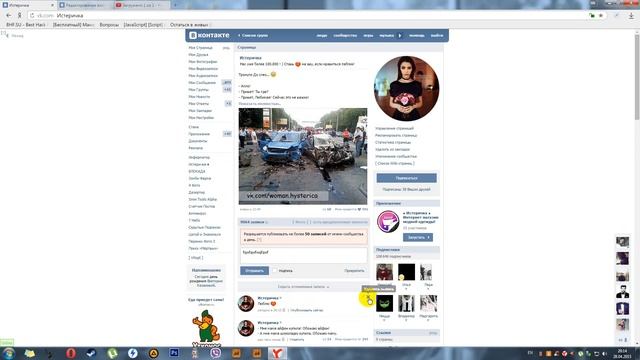The height and width of the screenshot is (360, 640).
Task: Click the VKontakte logo in header
Action: coord(209,36)
